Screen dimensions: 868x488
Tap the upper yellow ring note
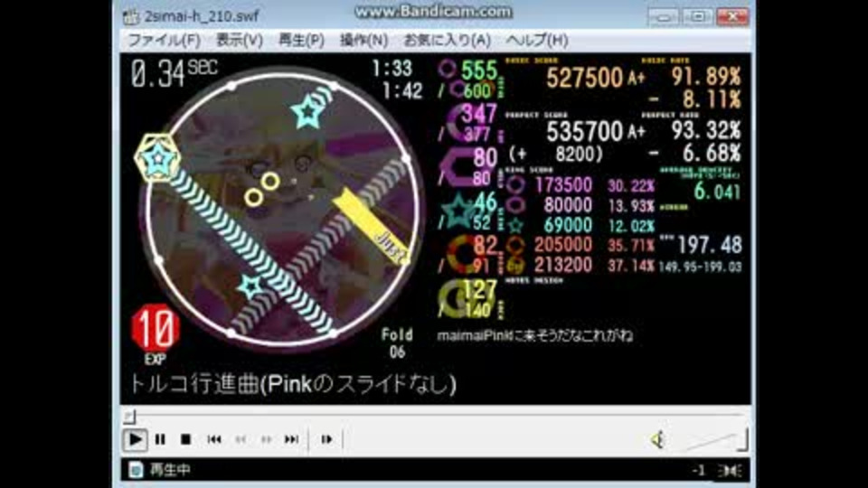click(270, 181)
